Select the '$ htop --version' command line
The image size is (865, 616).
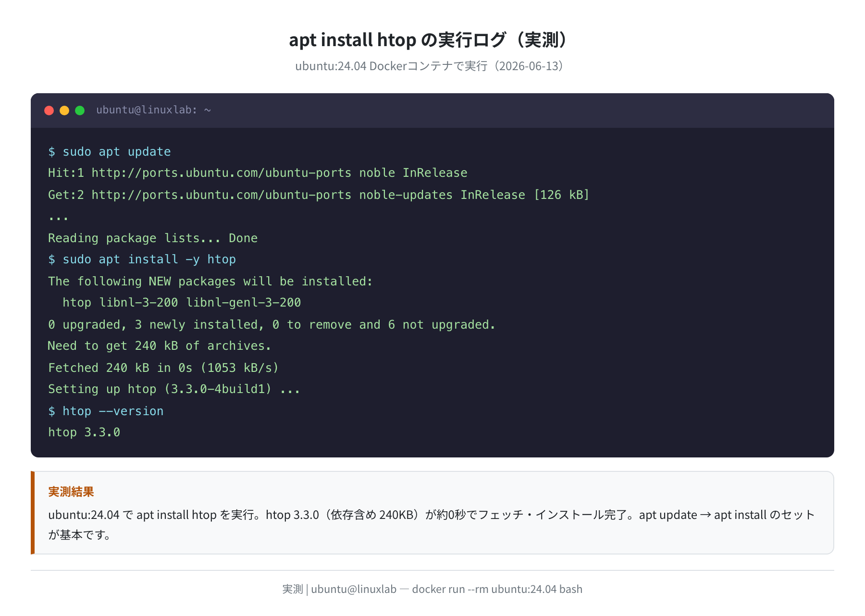point(106,411)
